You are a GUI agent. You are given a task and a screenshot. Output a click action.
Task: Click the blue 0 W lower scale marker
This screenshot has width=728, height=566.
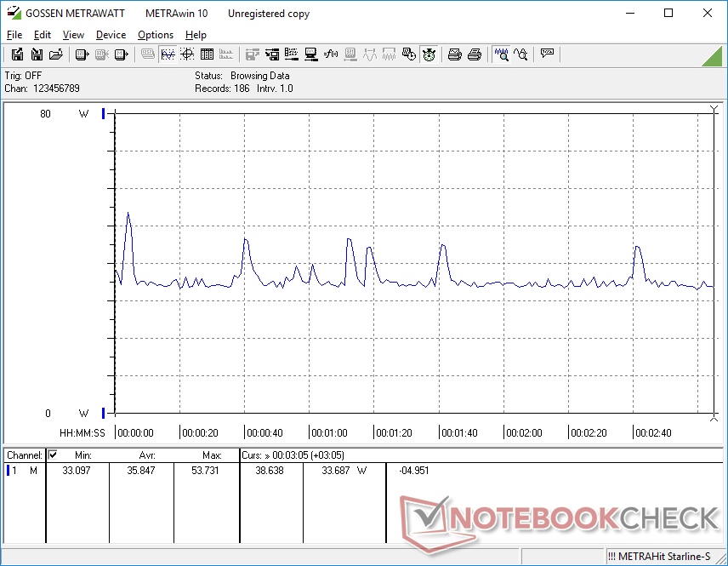click(104, 413)
